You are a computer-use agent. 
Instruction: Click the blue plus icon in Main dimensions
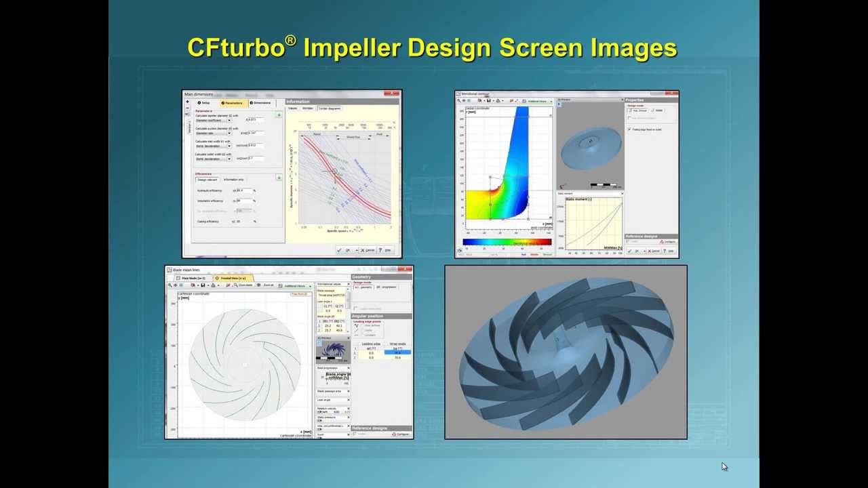[188, 102]
